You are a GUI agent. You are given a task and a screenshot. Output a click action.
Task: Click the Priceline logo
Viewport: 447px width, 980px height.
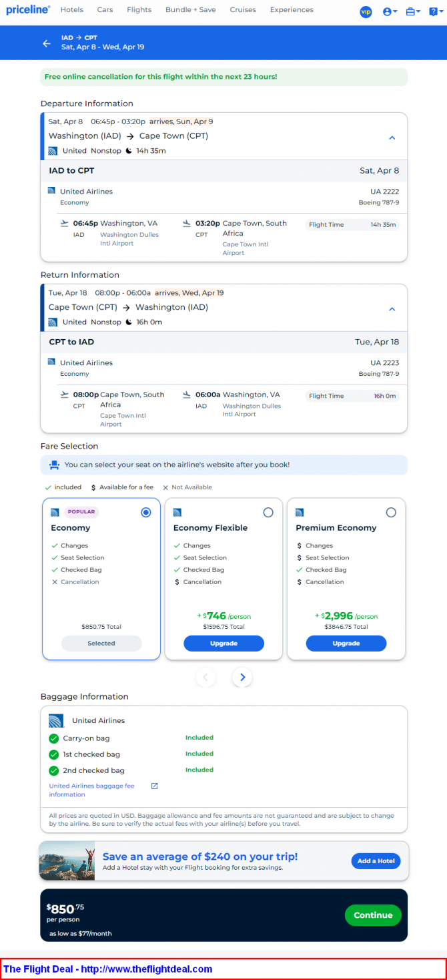28,10
